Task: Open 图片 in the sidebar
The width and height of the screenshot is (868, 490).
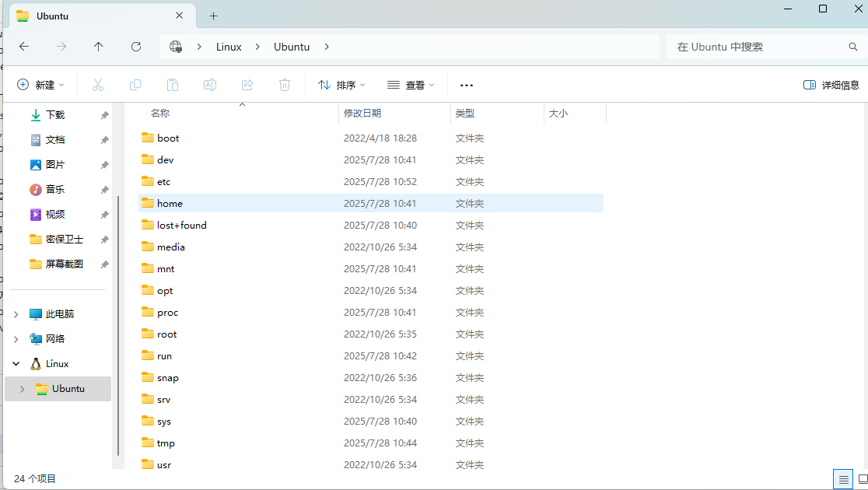Action: point(55,164)
